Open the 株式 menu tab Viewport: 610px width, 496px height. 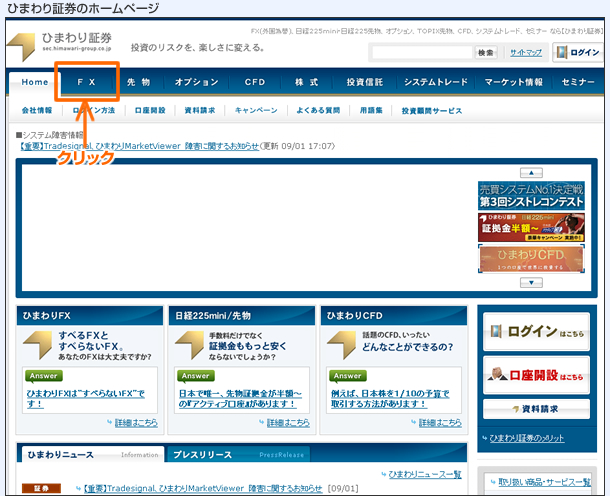[307, 82]
